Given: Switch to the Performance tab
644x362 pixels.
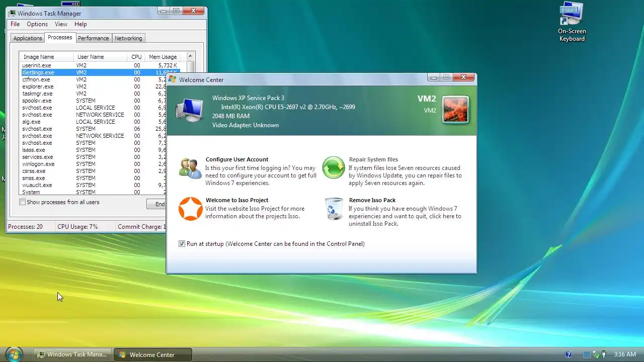Looking at the screenshot, I should coord(94,38).
